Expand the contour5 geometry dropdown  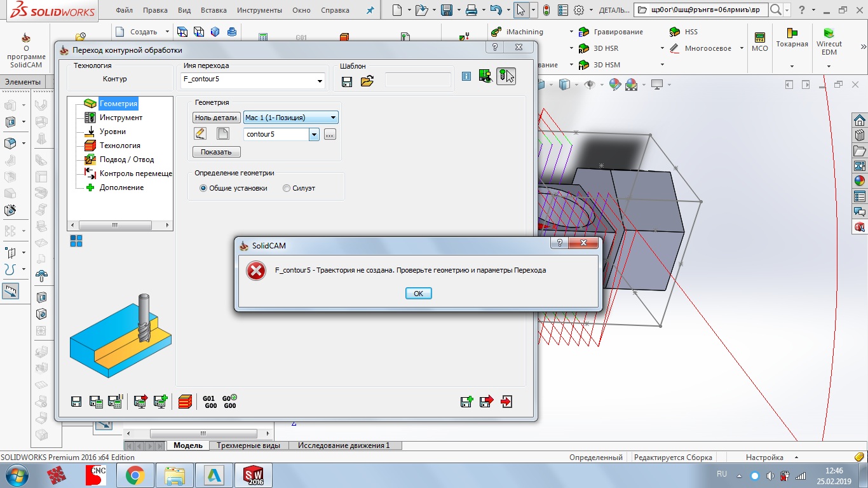tap(314, 134)
